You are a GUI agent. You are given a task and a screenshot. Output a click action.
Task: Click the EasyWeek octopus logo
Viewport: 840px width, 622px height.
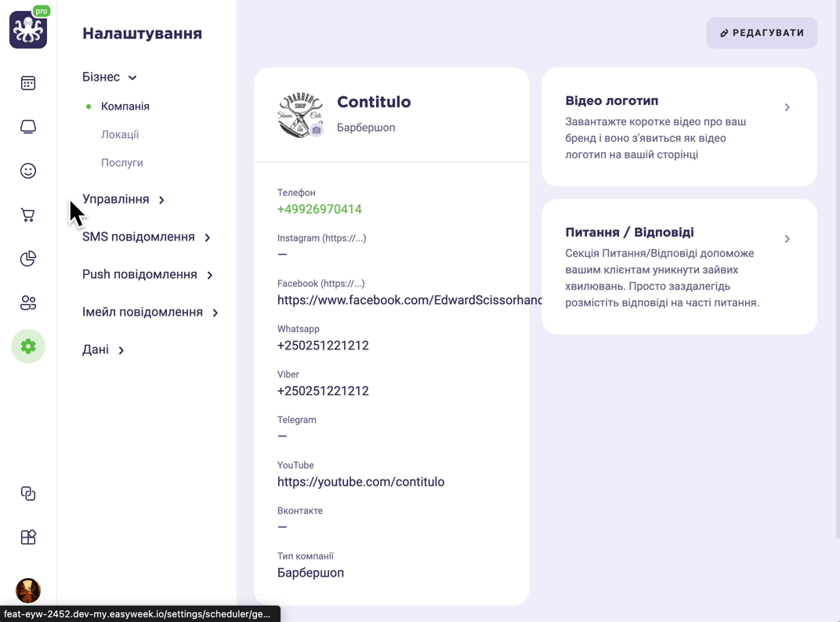(28, 30)
